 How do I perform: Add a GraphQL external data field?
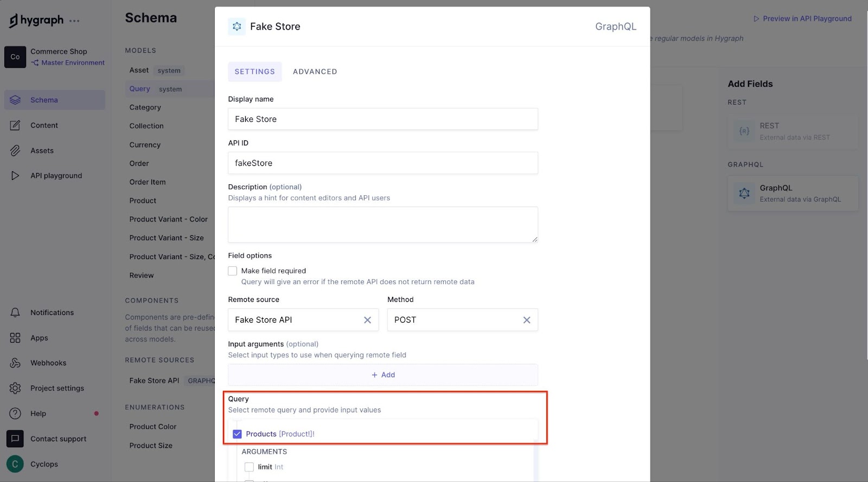pyautogui.click(x=793, y=193)
